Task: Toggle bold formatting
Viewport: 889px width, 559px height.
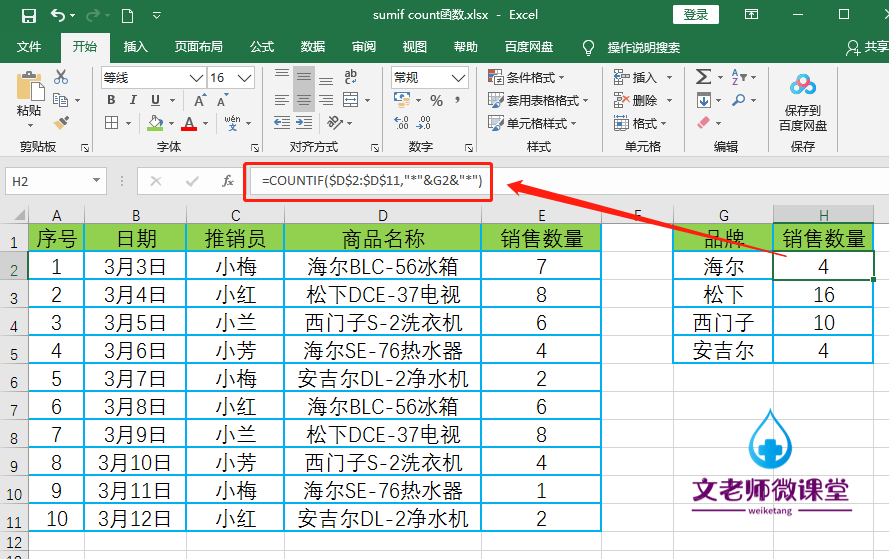Action: [x=111, y=100]
